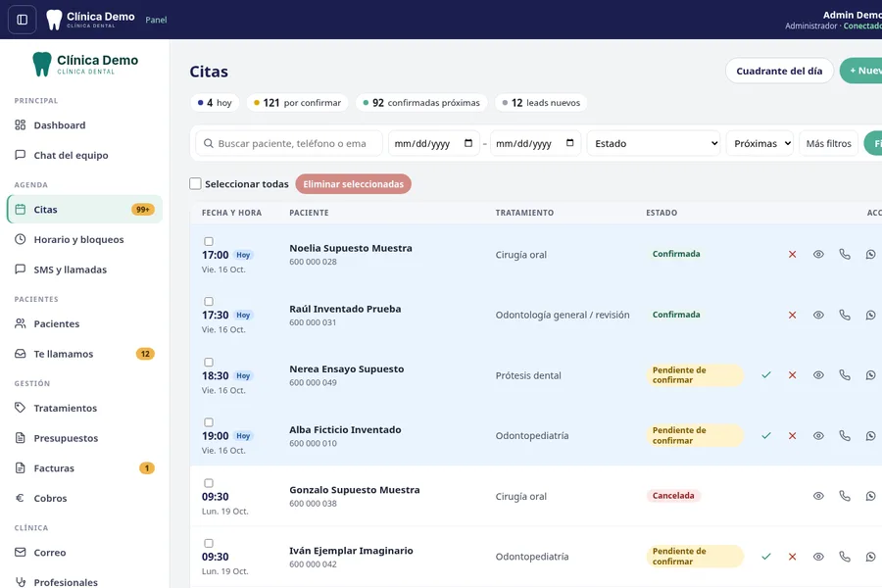Viewport: 882px width, 588px height.
Task: Click Pendiente de confirmar badge for Nerea
Action: [695, 375]
